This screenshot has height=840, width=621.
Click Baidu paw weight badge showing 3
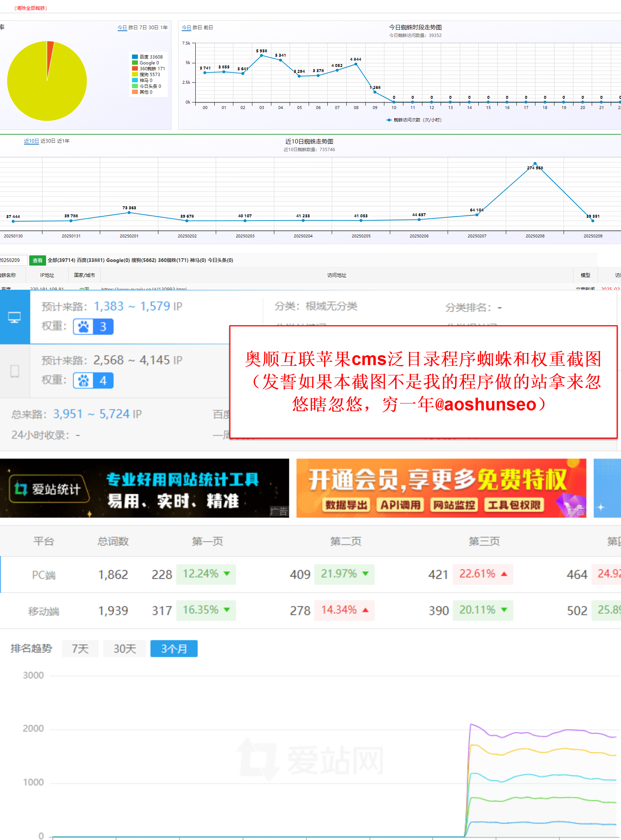click(x=93, y=326)
